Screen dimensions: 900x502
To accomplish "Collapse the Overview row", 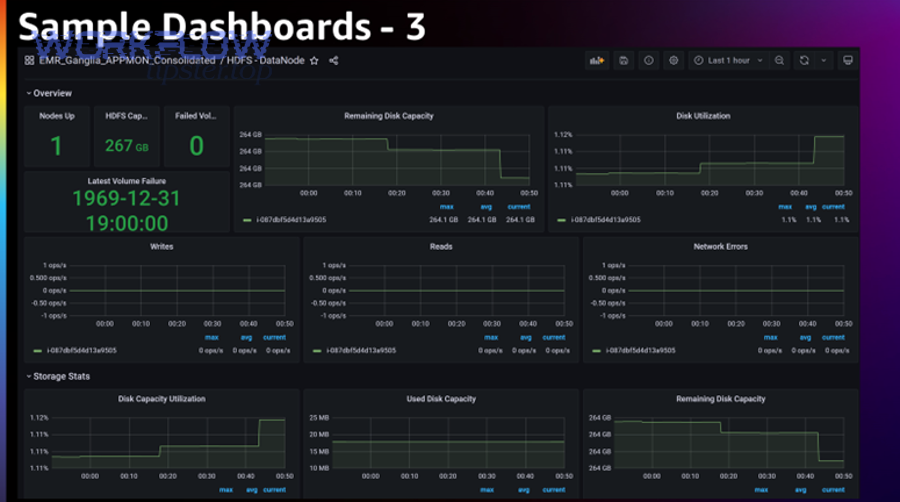I will (50, 93).
